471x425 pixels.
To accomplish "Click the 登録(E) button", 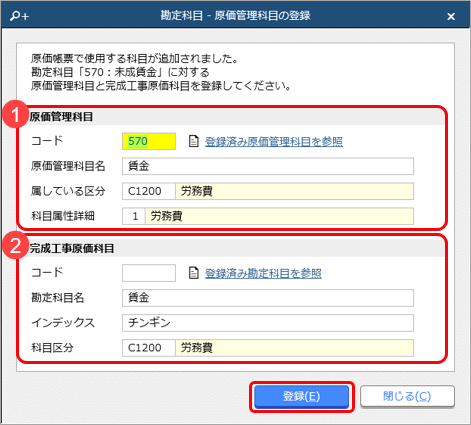I will point(301,397).
